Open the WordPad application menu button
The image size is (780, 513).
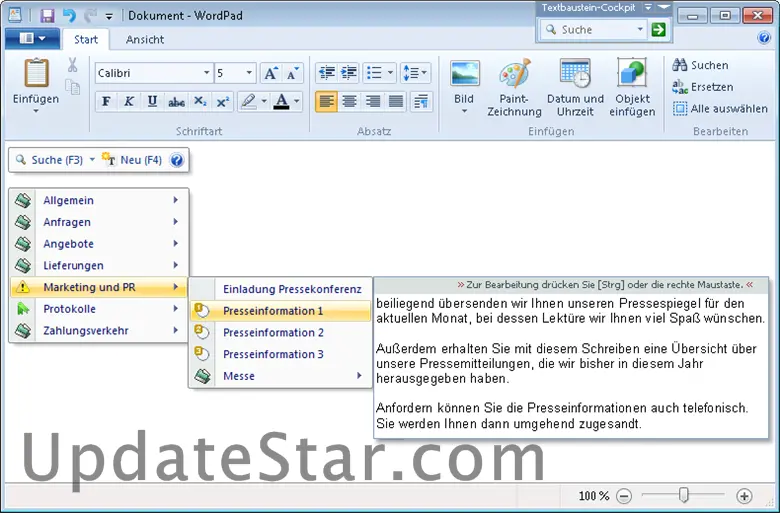coord(32,38)
